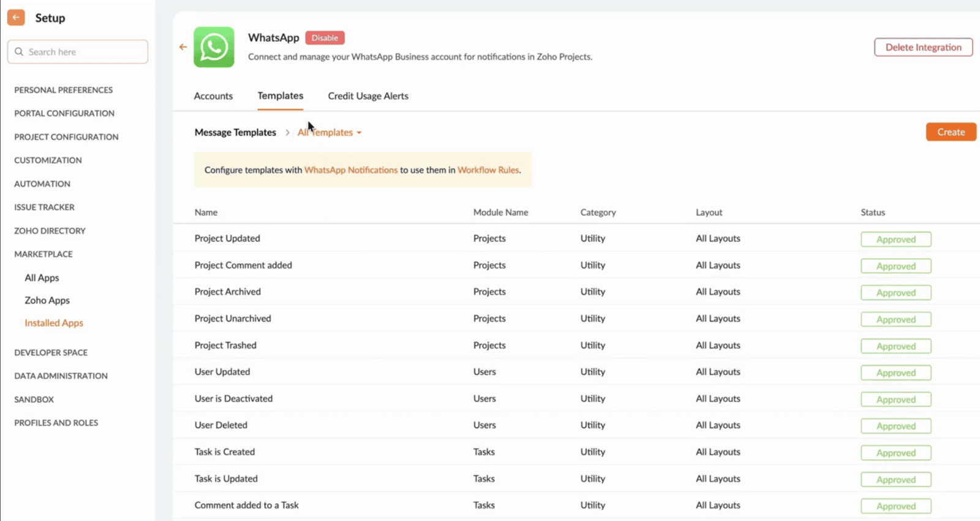Expand the Issue Tracker section
Image resolution: width=980 pixels, height=521 pixels.
44,207
